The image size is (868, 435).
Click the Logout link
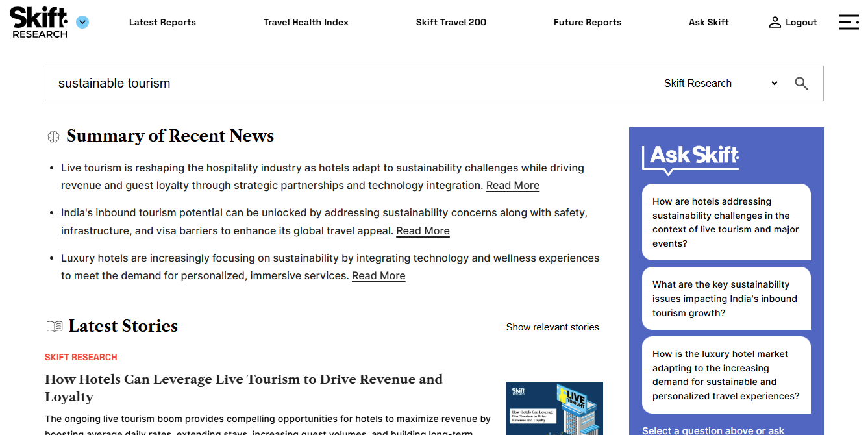click(793, 22)
